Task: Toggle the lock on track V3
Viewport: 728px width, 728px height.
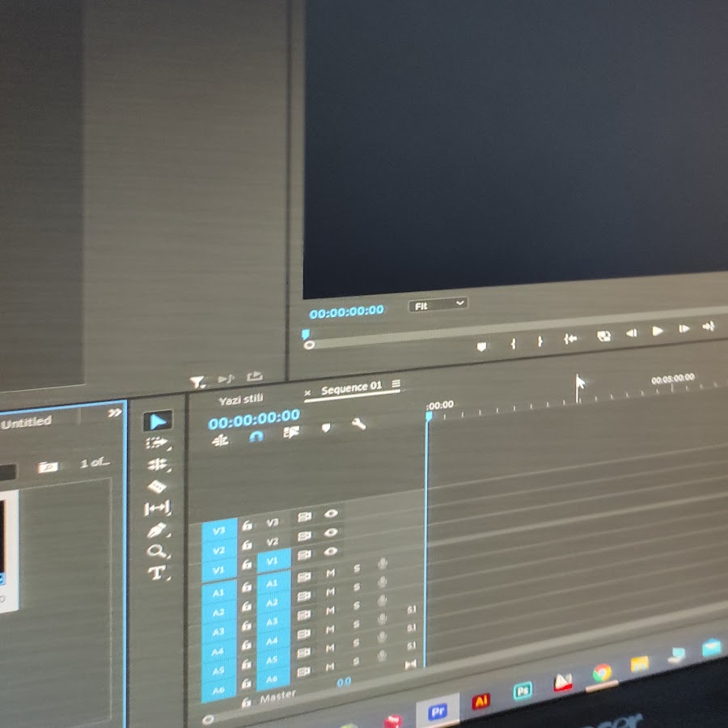Action: tap(247, 525)
